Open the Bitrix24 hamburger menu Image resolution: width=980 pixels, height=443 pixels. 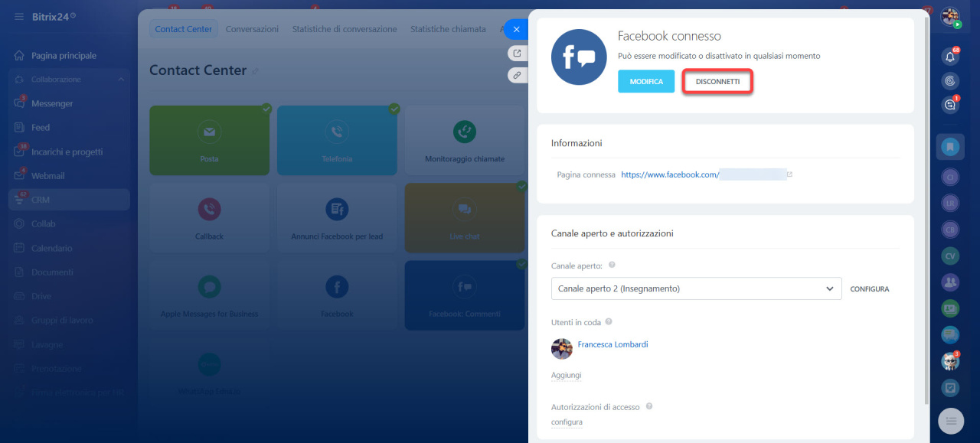tap(18, 16)
